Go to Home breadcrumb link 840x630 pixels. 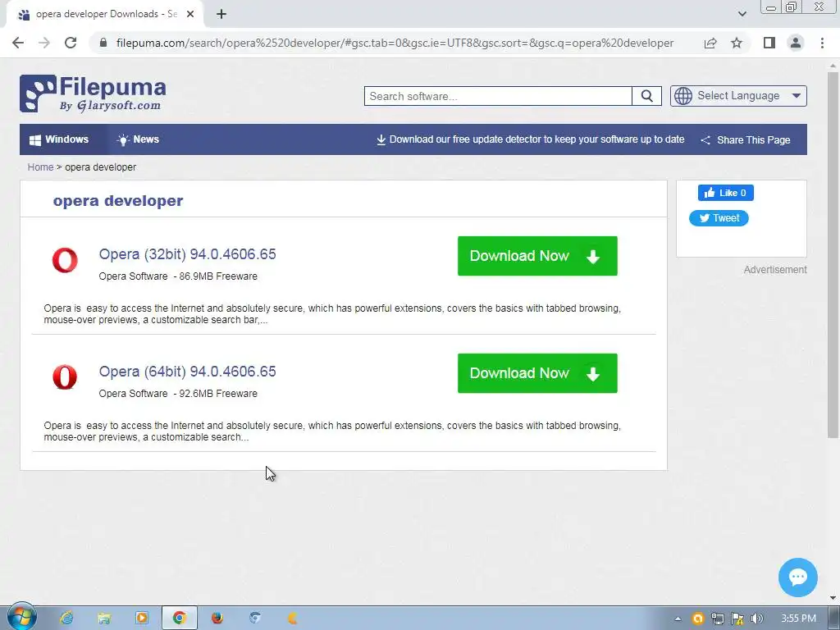pos(41,167)
